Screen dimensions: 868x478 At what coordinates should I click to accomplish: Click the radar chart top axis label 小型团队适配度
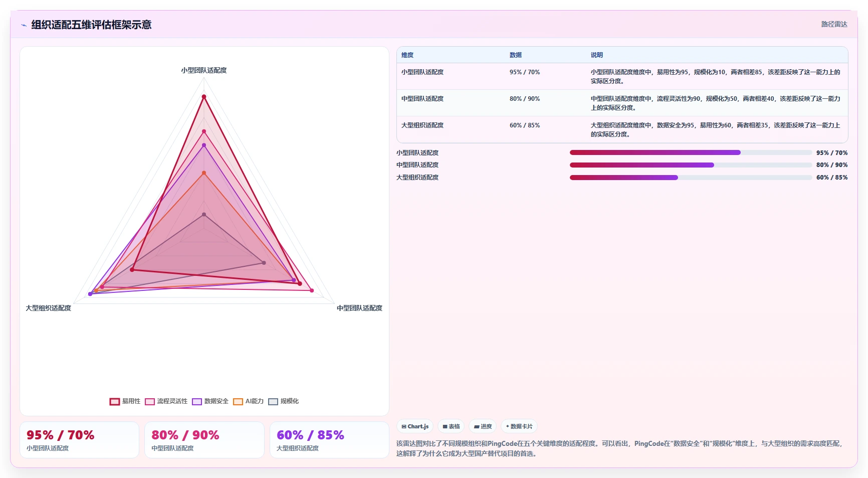[x=204, y=71]
